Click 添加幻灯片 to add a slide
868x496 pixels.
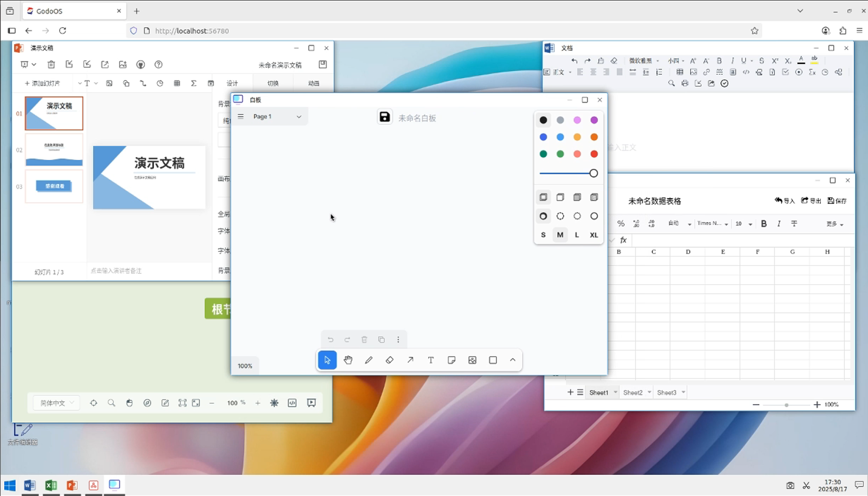[42, 83]
